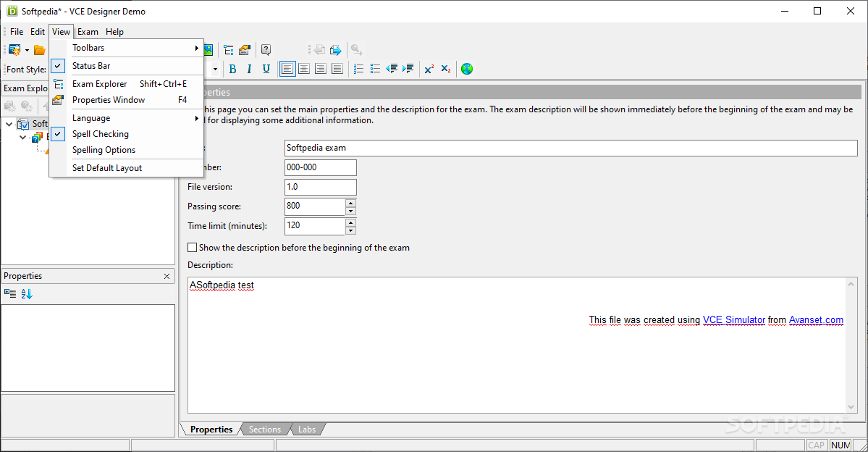Click the Help question mark icon
868x452 pixels.
[x=266, y=50]
